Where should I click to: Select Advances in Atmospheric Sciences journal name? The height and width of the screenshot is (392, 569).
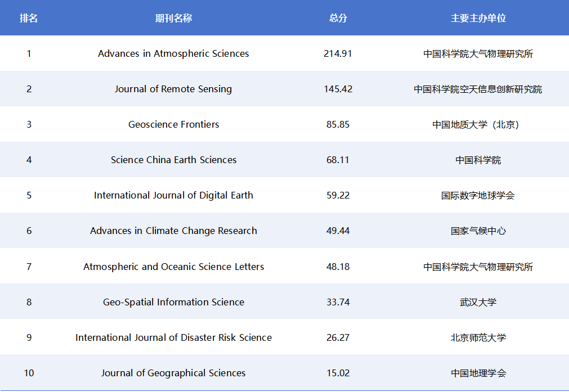tap(173, 53)
